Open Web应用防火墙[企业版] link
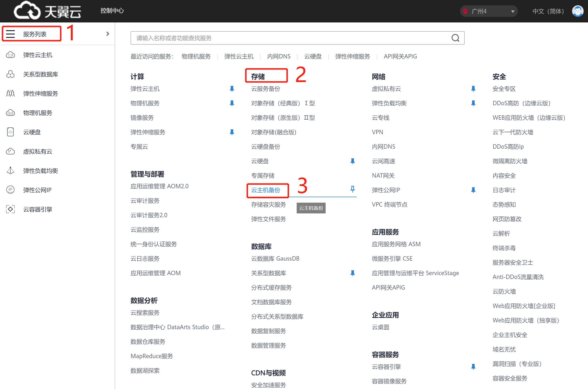Screen dimensions: 588x389 click(x=524, y=306)
